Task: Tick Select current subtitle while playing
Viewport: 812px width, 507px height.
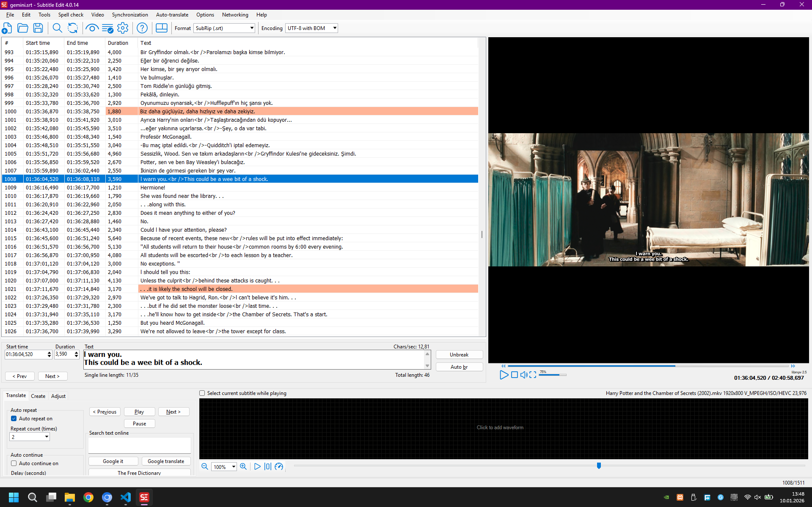Action: [202, 393]
